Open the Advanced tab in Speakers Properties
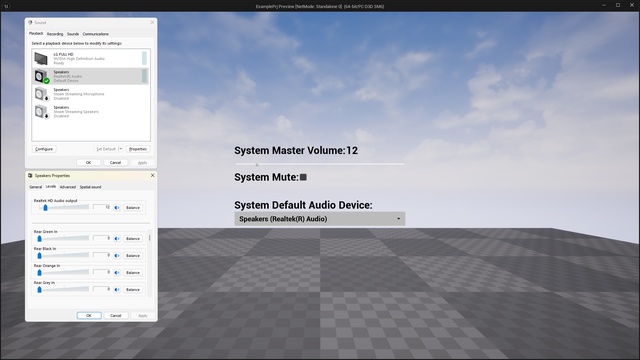The image size is (640, 360). click(x=68, y=187)
